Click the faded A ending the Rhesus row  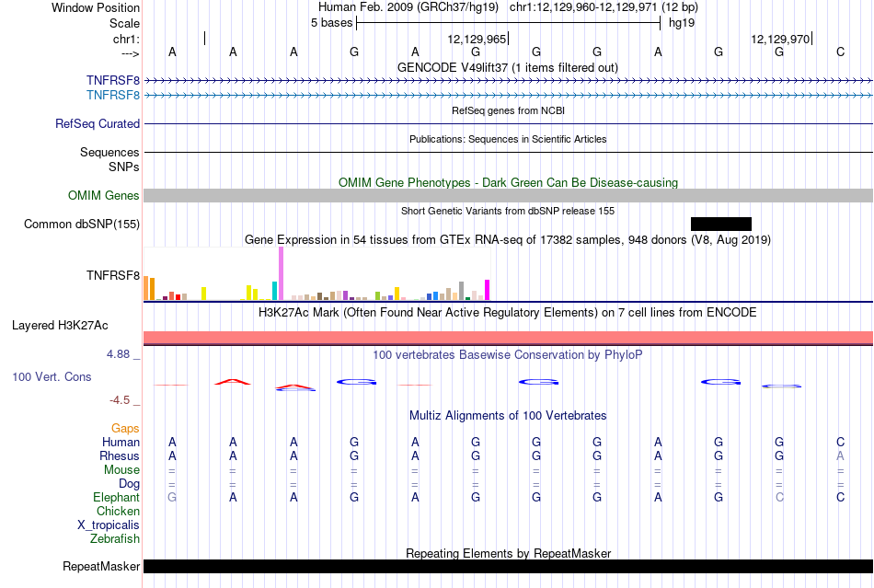(840, 455)
